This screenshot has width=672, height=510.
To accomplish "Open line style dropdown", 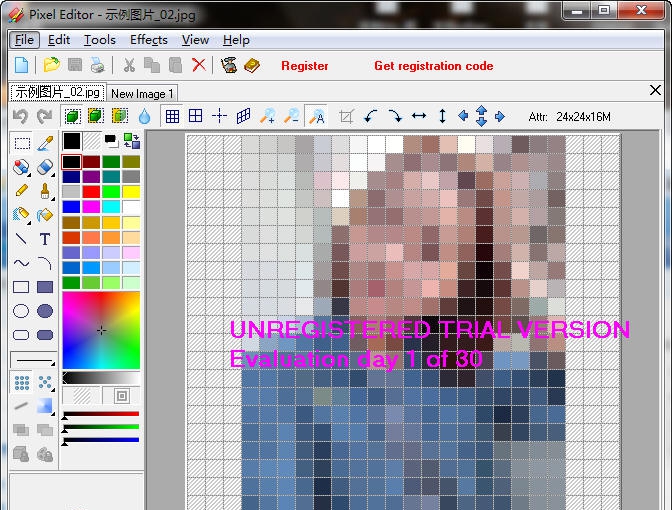I will (x=33, y=360).
